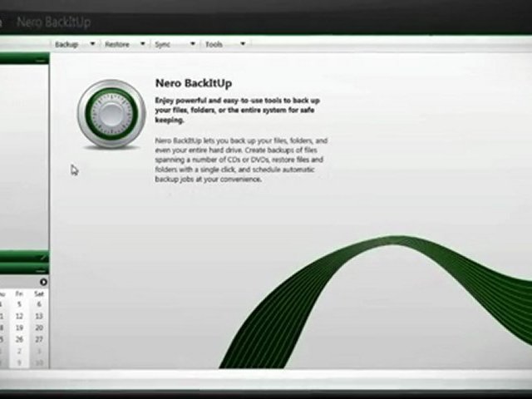Open the Sync menu
Image resolution: width=532 pixels, height=399 pixels.
tap(163, 44)
